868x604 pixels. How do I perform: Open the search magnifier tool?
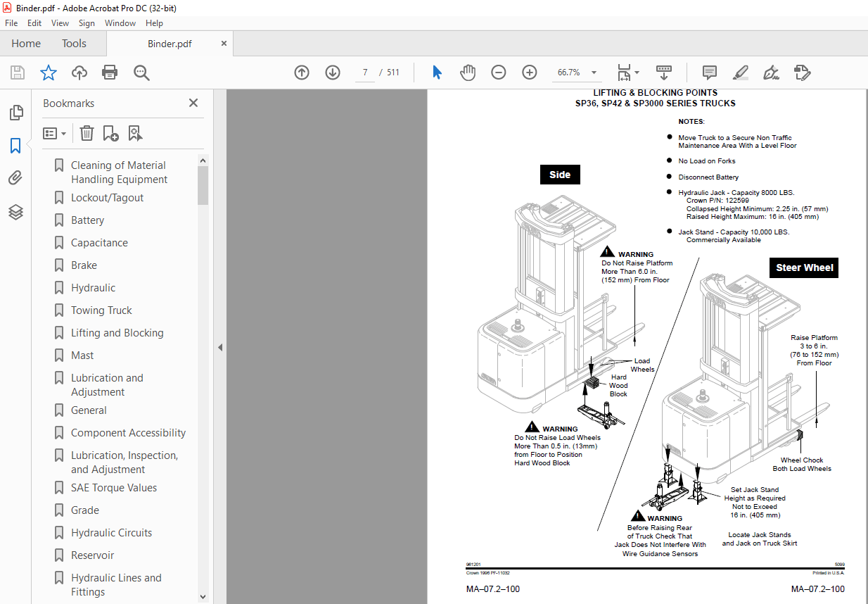tap(141, 73)
